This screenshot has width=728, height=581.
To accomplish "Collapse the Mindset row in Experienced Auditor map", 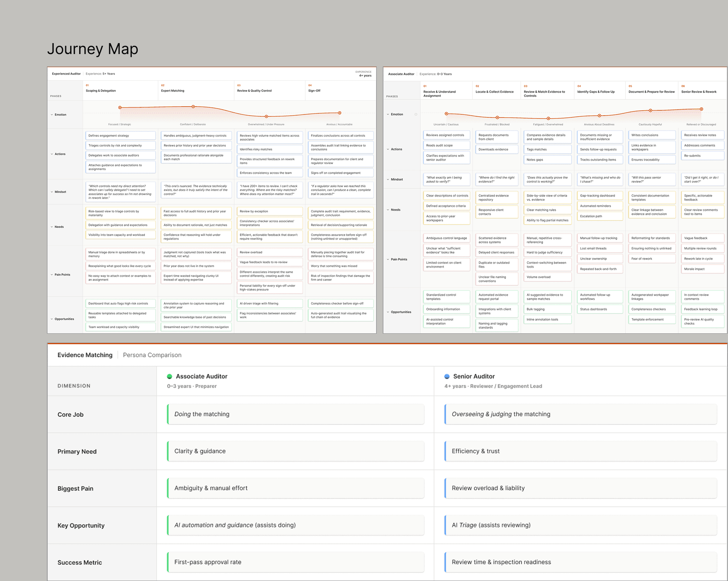I will pos(52,192).
